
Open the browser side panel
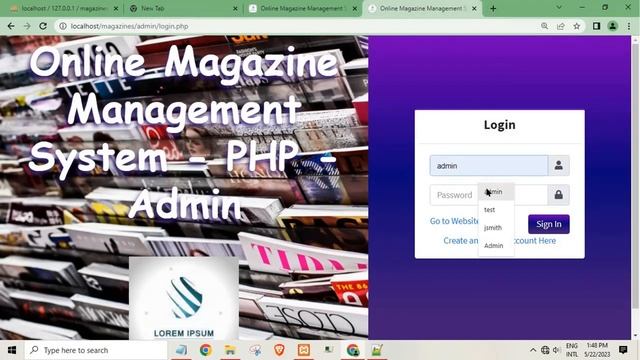596,26
